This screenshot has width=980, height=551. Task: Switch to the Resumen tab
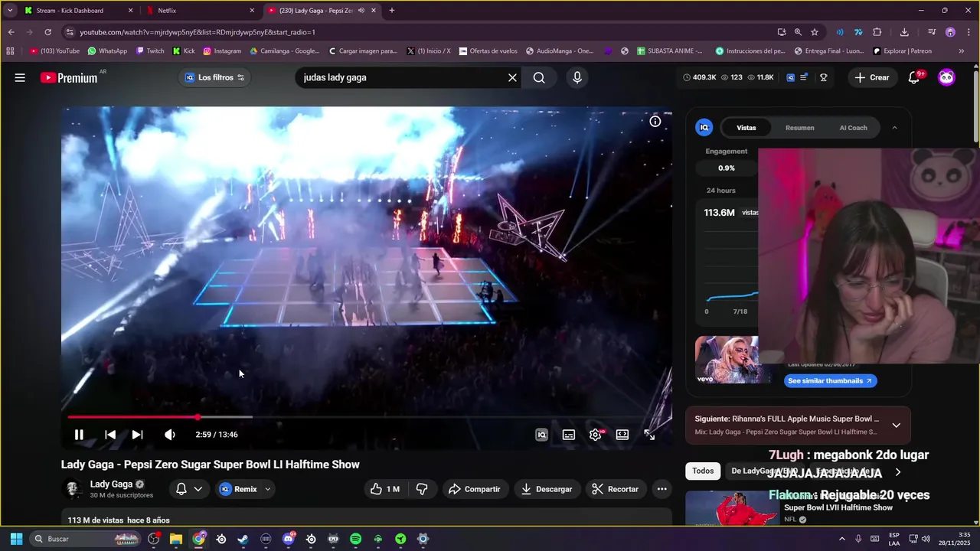pyautogui.click(x=799, y=128)
